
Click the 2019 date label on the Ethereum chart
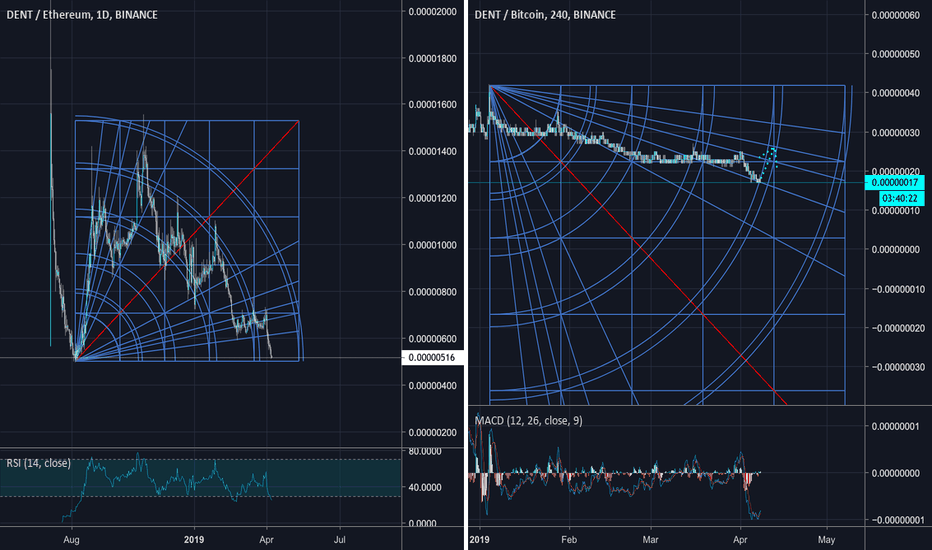[194, 540]
